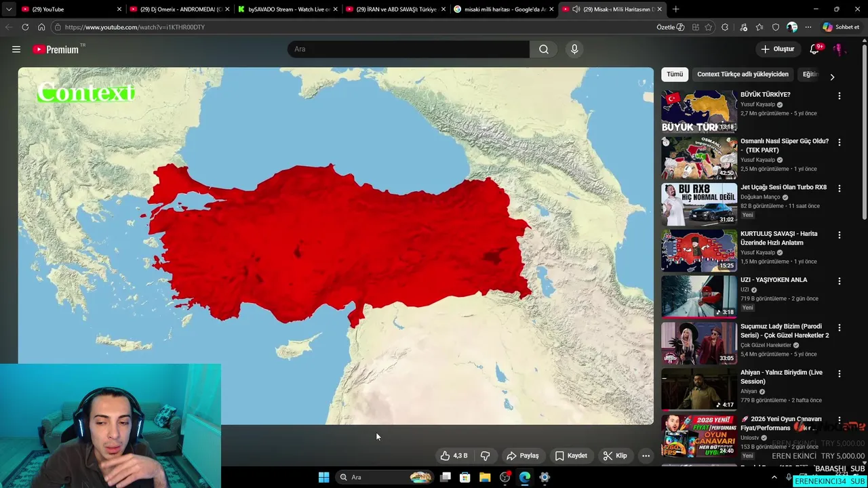Open the browser tab search dropdown arrow
868x488 pixels.
(x=9, y=9)
